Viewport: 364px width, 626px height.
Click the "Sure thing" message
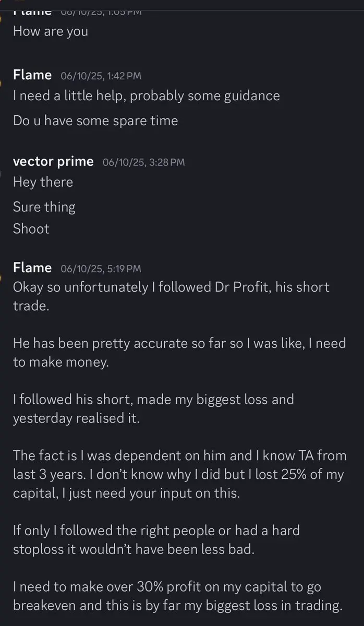tap(44, 207)
